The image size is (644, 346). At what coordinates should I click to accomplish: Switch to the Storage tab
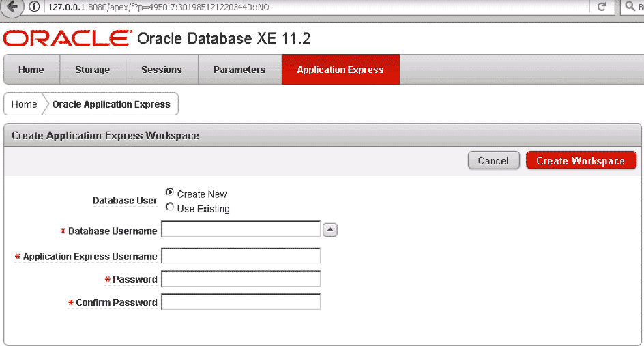(x=92, y=70)
